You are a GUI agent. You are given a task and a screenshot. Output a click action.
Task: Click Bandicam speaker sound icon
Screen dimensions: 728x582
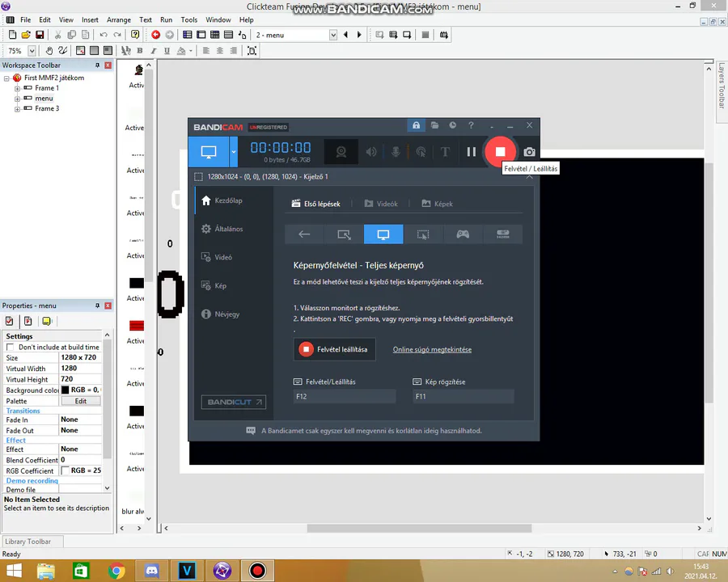[371, 152]
